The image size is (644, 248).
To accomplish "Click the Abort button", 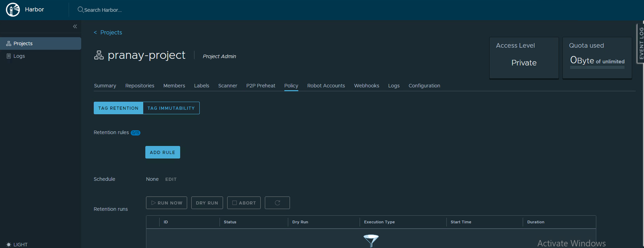I will (244, 203).
